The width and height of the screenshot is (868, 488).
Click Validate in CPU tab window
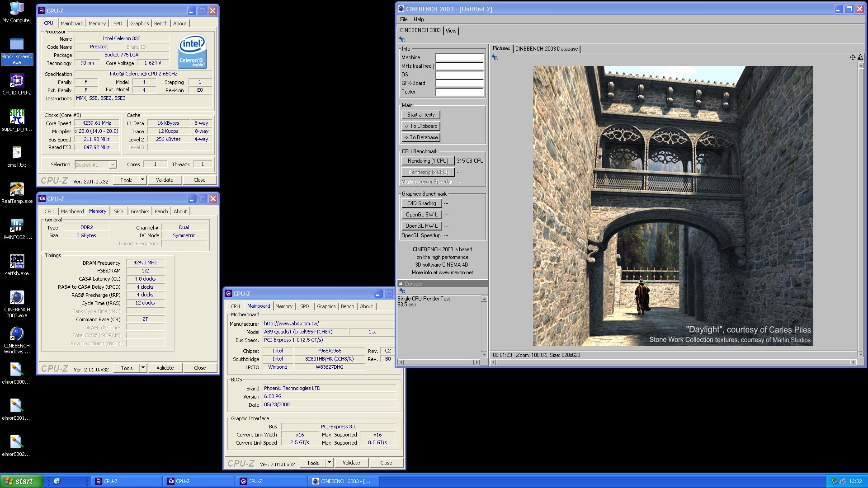click(165, 180)
